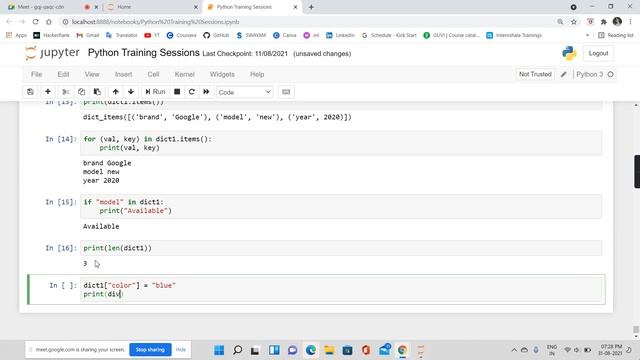640x360 pixels.
Task: Restart the kernel icon
Action: click(192, 92)
